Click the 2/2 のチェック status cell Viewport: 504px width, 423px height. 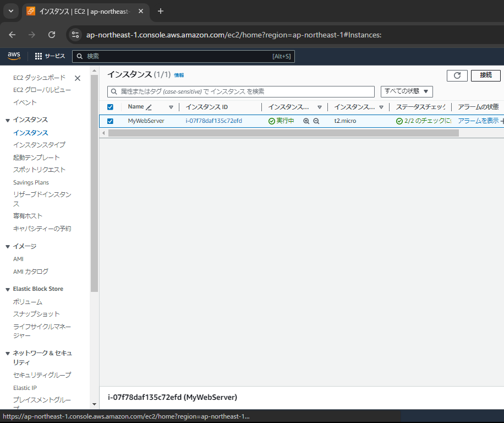click(424, 121)
